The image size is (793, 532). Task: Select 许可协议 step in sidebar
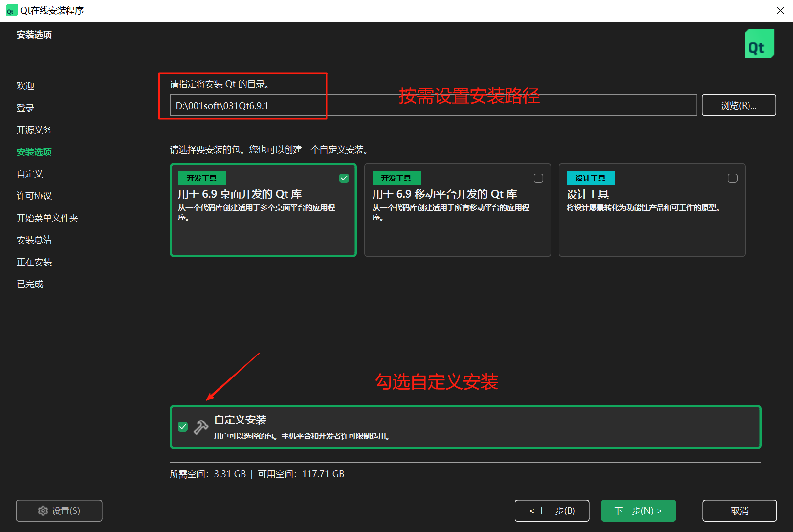pos(34,196)
